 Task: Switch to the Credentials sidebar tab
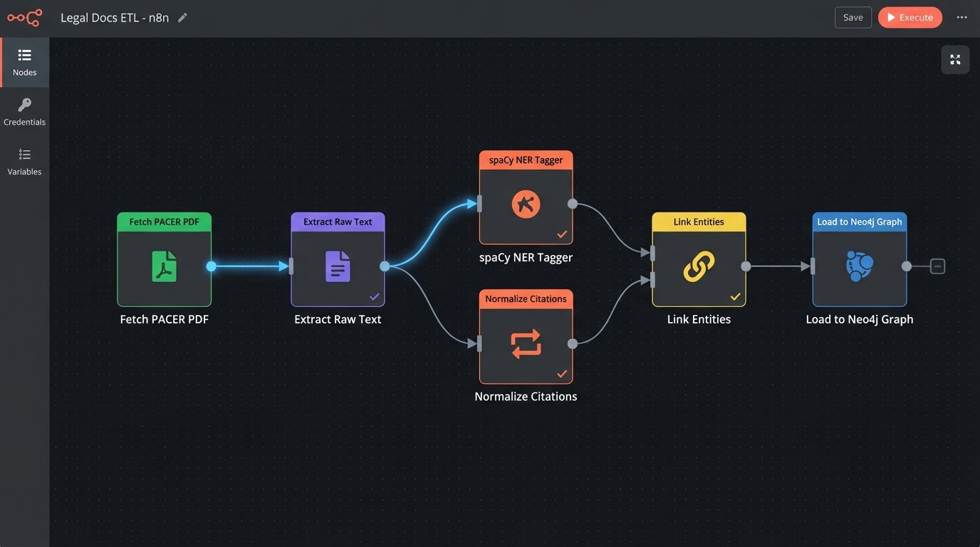tap(24, 113)
